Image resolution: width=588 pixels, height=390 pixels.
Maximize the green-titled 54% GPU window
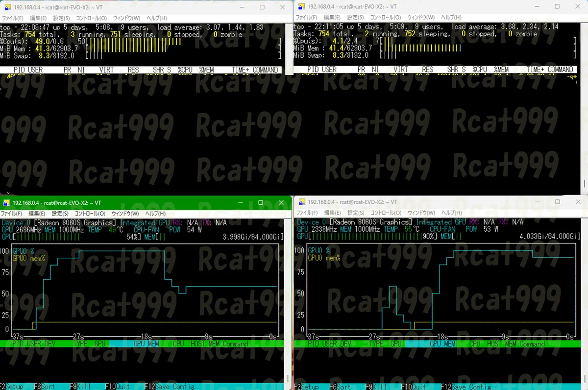point(261,203)
